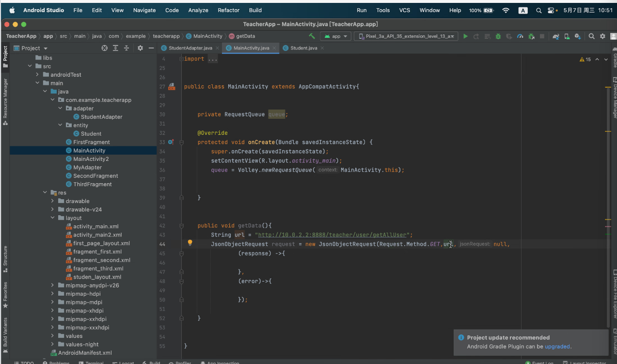
Task: Click Attach Debugger to Android Process icon
Action: [531, 36]
